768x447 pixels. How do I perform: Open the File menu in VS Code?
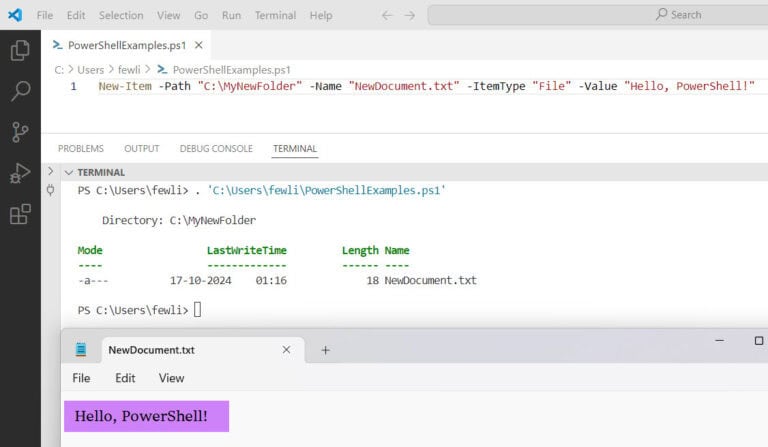coord(45,16)
